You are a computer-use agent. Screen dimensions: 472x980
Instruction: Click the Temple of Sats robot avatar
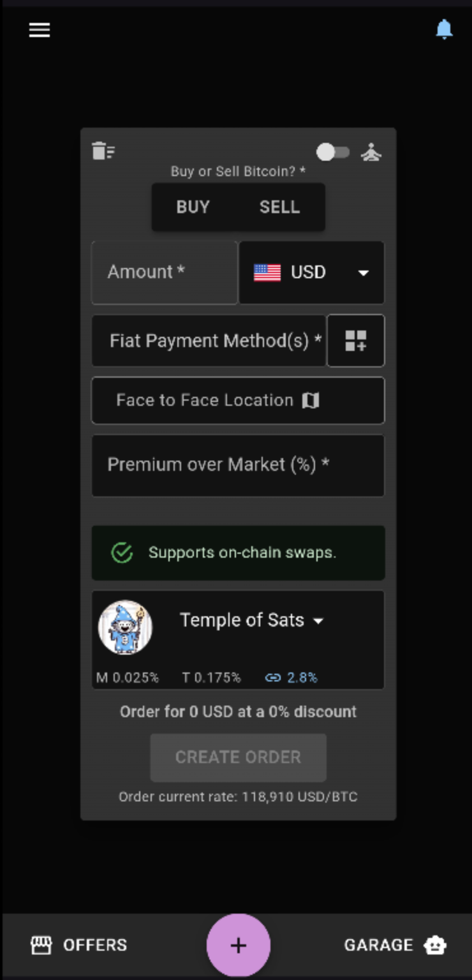[126, 627]
